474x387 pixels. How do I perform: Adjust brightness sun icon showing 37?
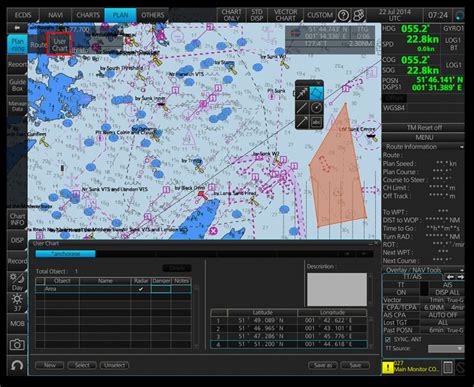tap(17, 303)
